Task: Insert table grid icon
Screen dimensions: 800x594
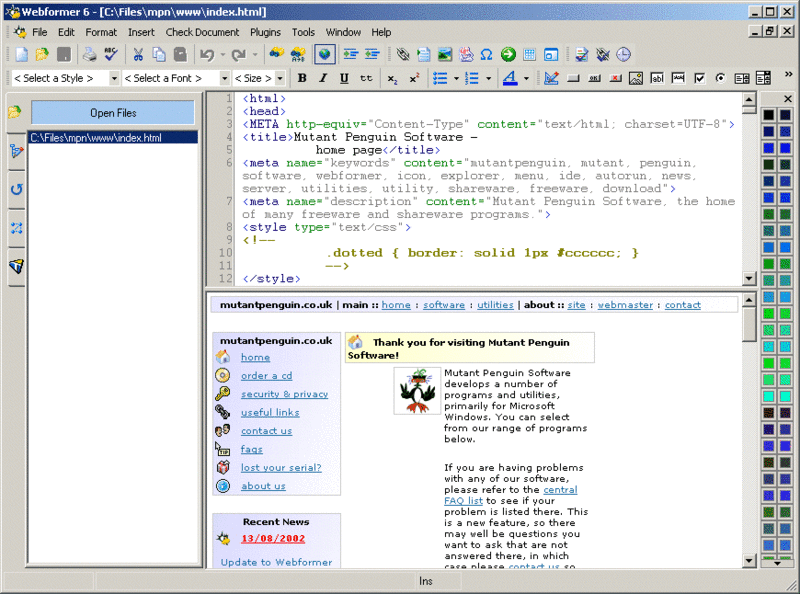Action: tap(530, 54)
